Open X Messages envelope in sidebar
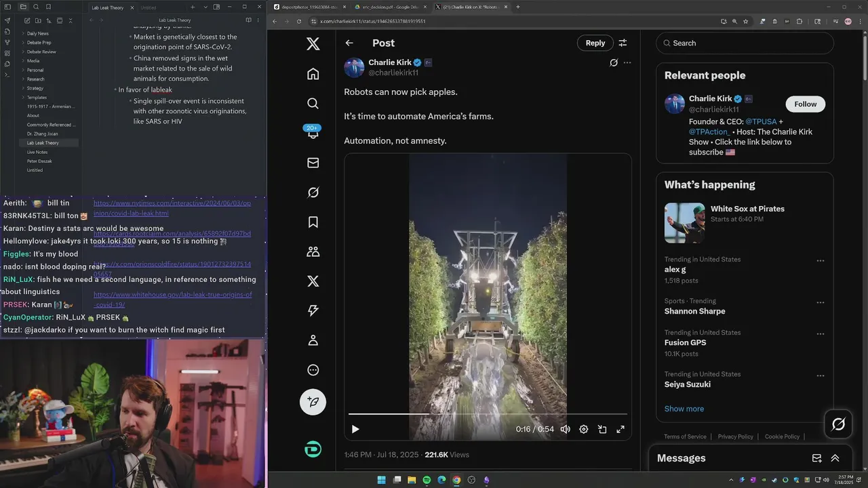This screenshot has width=868, height=488. pos(313,163)
